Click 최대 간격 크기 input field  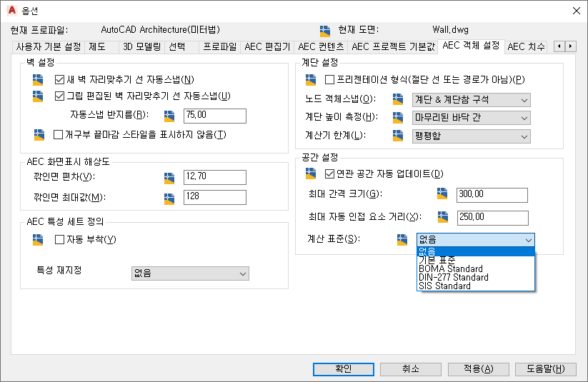(492, 195)
